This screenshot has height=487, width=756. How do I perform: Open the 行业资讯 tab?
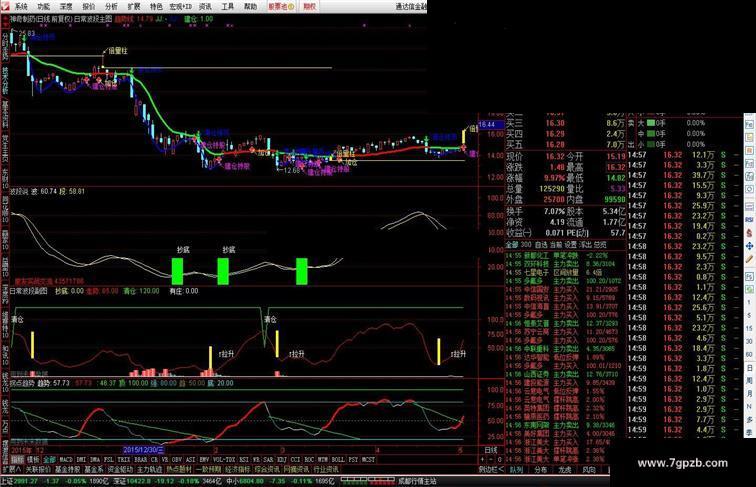pos(326,469)
